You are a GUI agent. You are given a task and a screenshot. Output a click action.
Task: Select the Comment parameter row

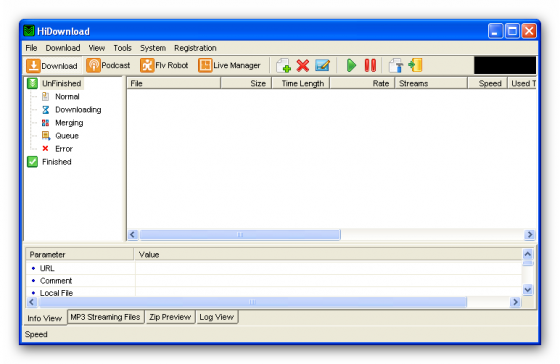(274, 281)
